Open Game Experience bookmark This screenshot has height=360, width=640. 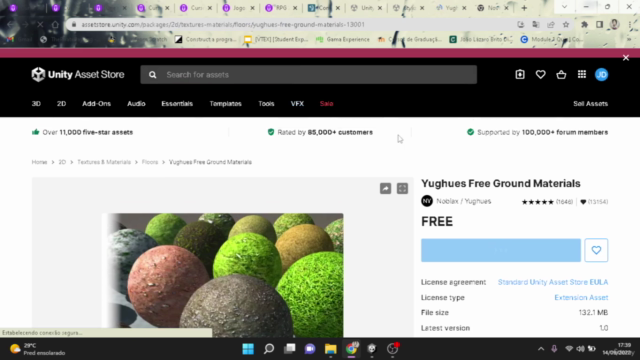(343, 39)
